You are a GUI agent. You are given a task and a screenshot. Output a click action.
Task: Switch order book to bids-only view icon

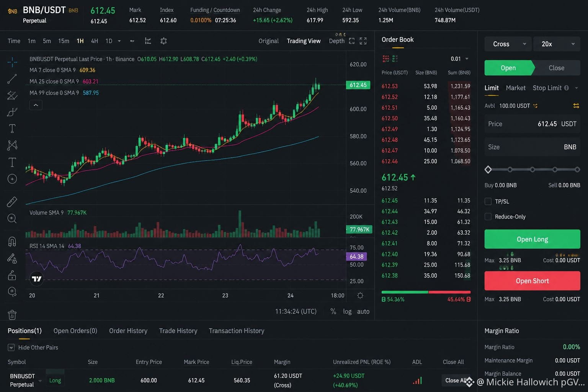[395, 59]
